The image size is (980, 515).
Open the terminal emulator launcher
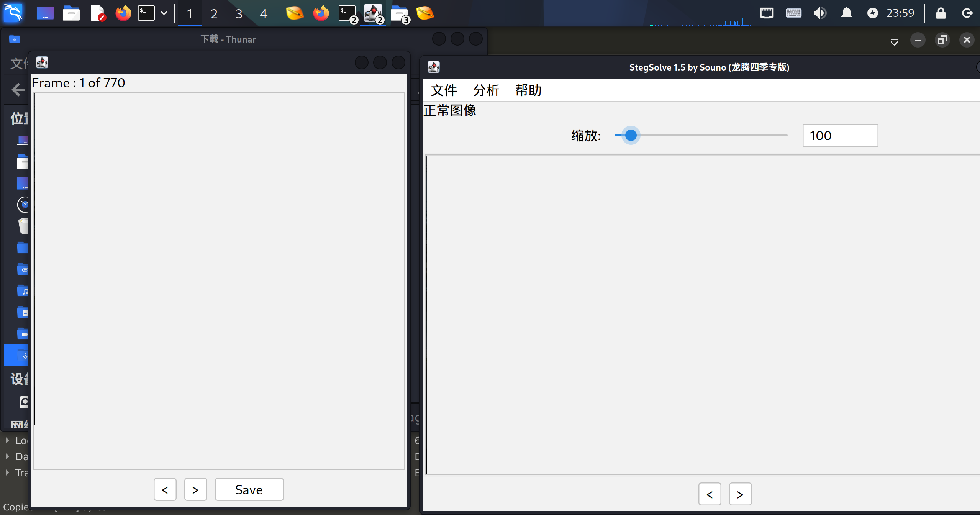coord(146,13)
